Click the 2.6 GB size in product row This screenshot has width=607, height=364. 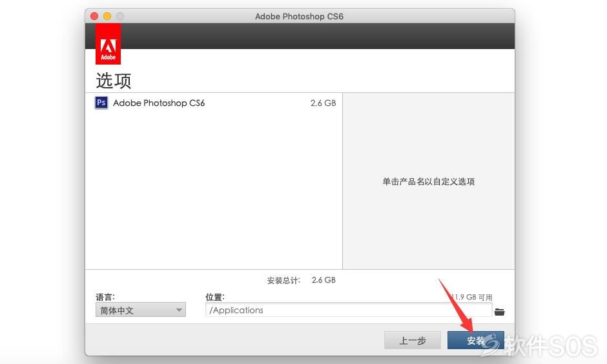[324, 103]
